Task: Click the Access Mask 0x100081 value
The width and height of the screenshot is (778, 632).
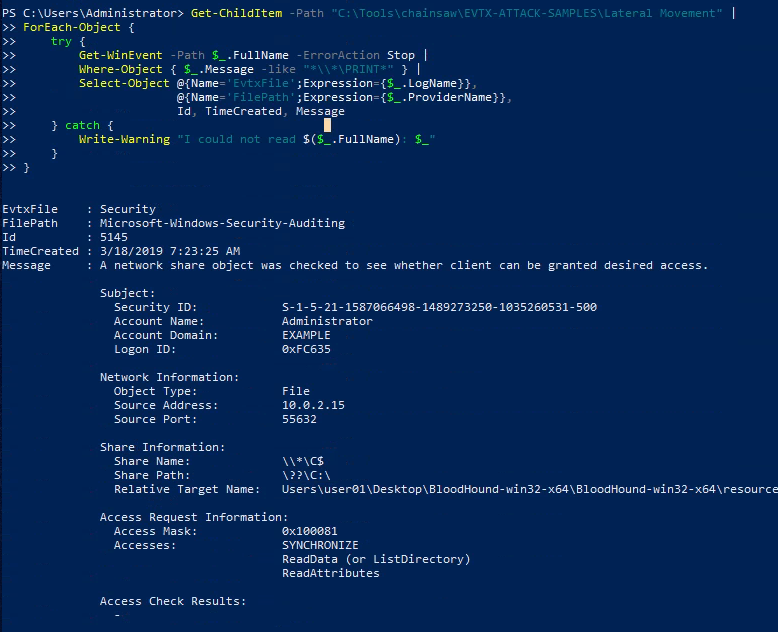Action: 310,531
